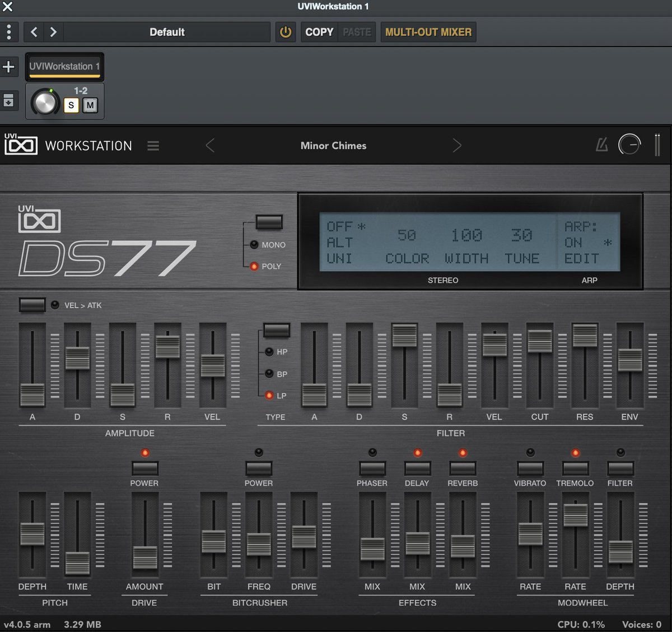Click the amplitude A attack slider

tap(32, 394)
